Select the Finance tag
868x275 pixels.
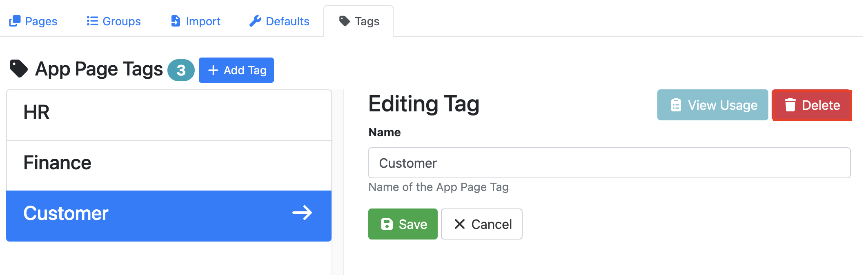pos(169,165)
